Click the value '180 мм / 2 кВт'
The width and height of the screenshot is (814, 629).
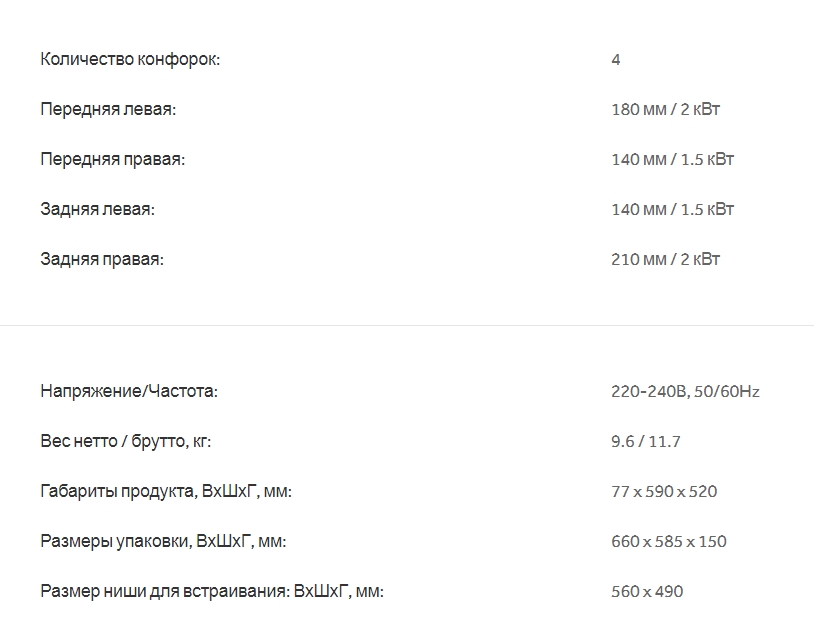point(665,109)
